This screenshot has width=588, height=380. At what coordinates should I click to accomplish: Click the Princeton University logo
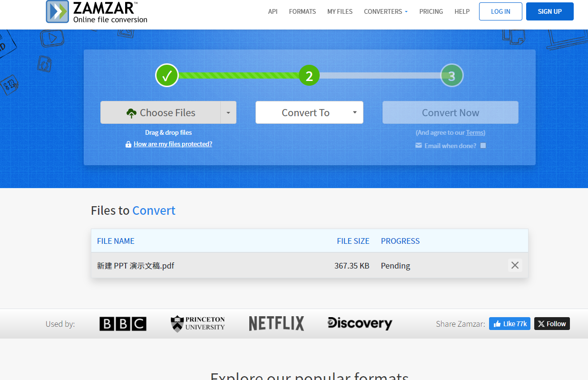(198, 324)
